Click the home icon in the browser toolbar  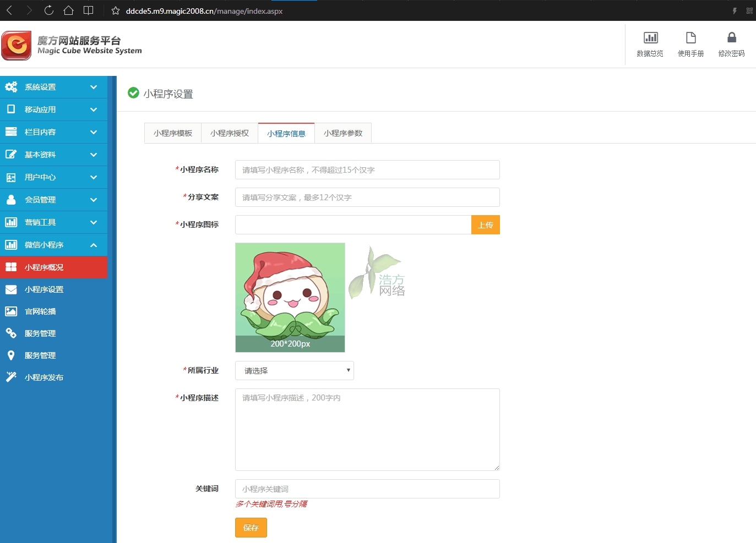click(68, 10)
